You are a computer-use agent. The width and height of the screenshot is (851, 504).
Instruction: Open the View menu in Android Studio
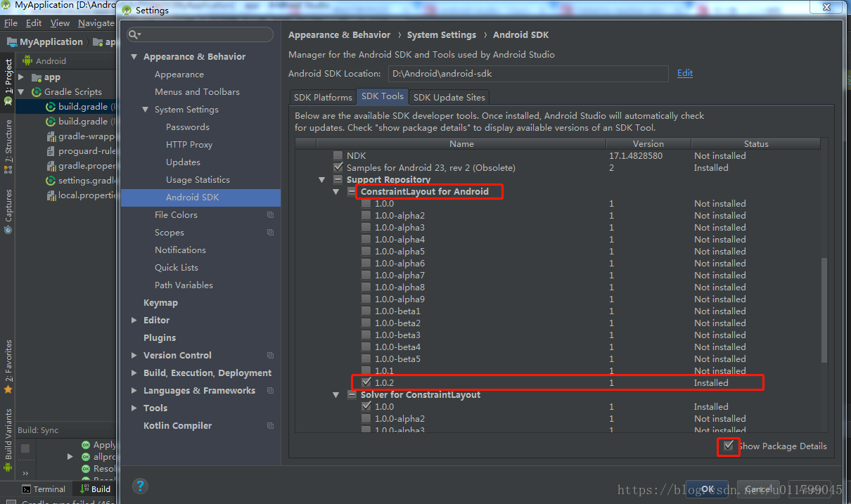tap(60, 23)
